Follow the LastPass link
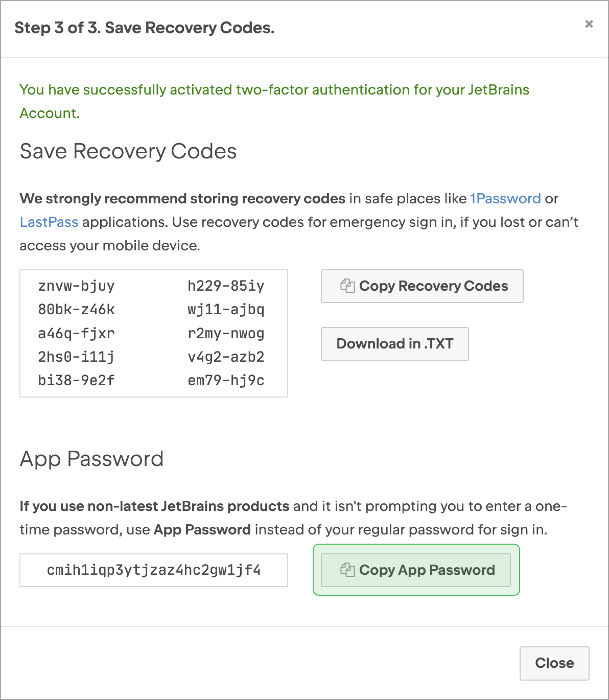 [x=49, y=222]
